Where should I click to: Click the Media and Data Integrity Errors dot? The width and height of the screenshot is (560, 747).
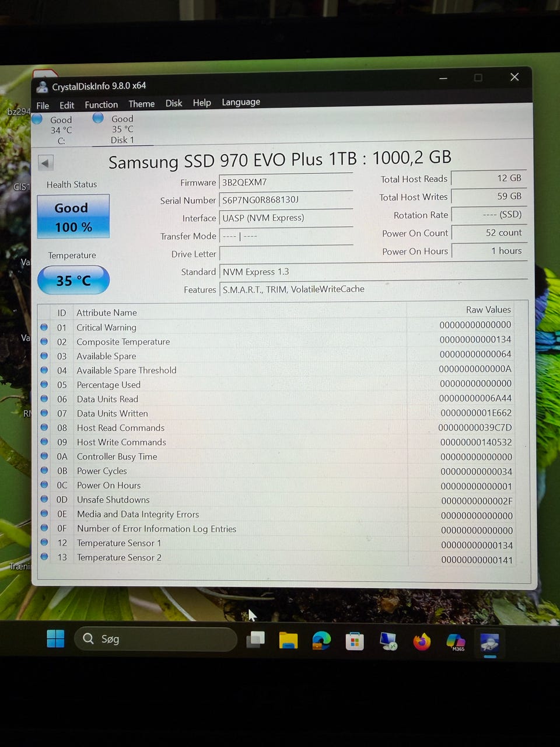pos(44,514)
